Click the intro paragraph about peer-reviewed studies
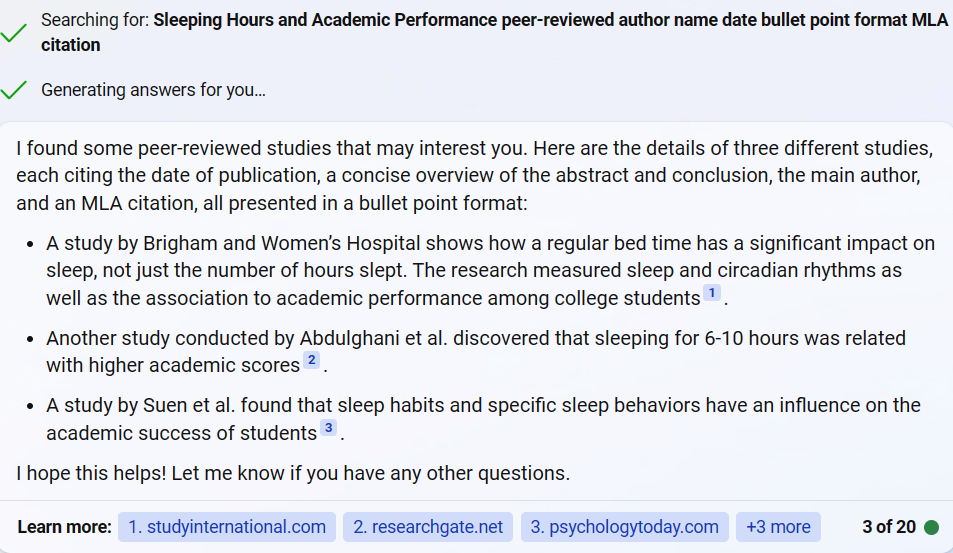The width and height of the screenshot is (953, 553). click(x=474, y=176)
